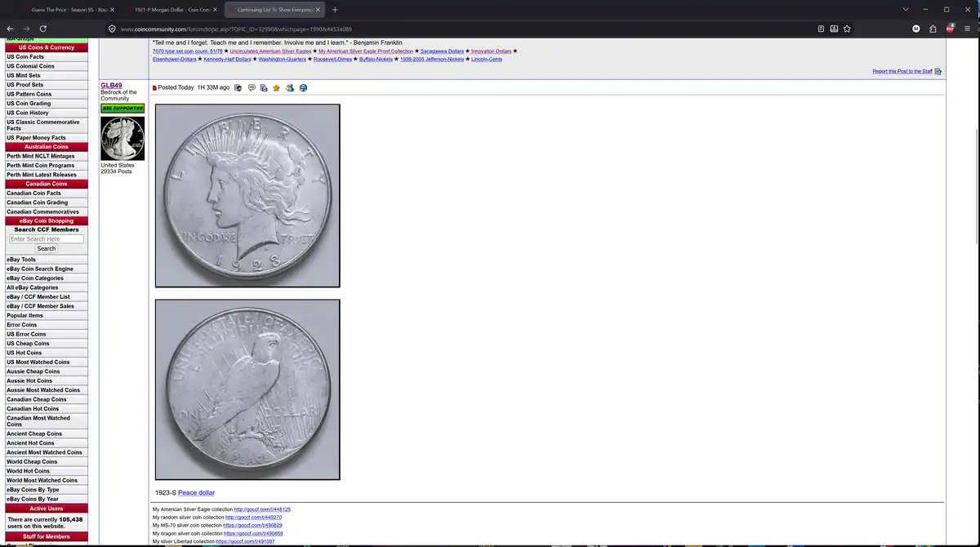Open the 'Sacagawea Dollars' signature link

click(442, 51)
